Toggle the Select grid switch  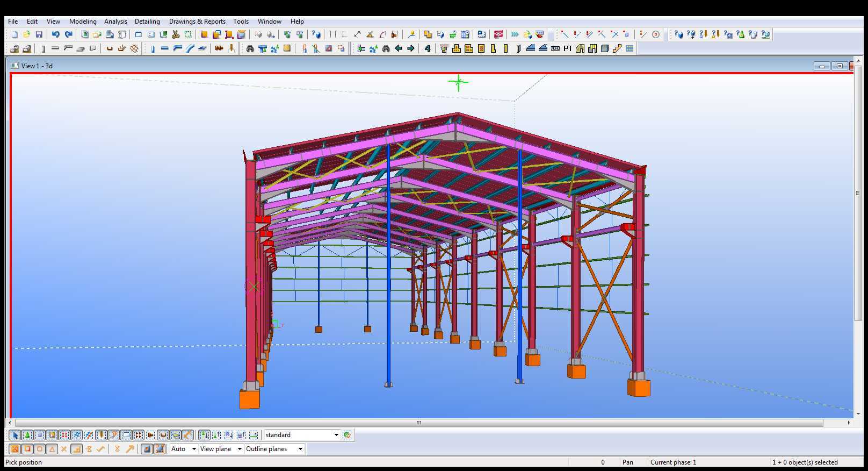tap(77, 435)
